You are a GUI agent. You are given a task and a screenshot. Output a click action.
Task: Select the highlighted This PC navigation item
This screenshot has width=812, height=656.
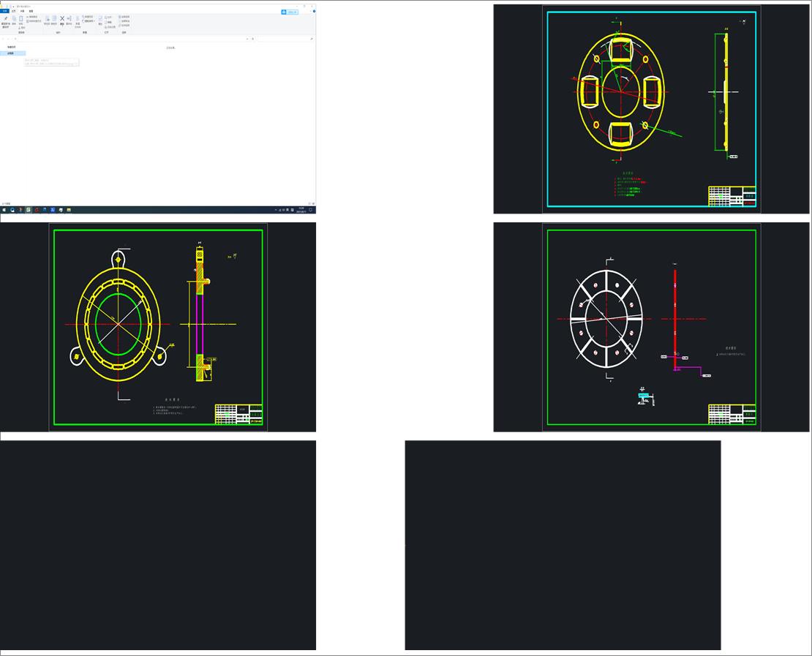[12, 53]
